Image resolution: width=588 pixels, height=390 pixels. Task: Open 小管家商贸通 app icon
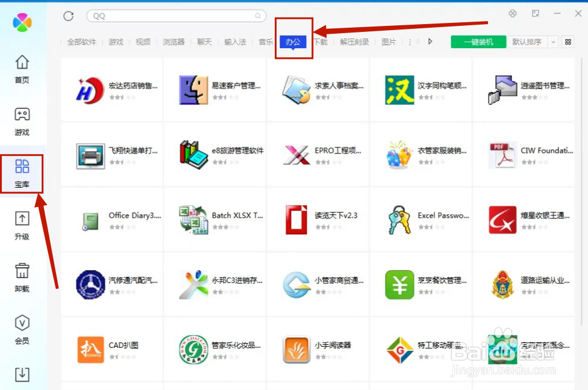pyautogui.click(x=296, y=285)
